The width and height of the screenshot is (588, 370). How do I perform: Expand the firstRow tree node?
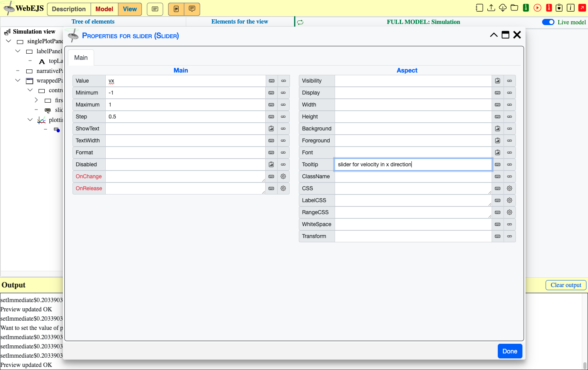coord(36,100)
